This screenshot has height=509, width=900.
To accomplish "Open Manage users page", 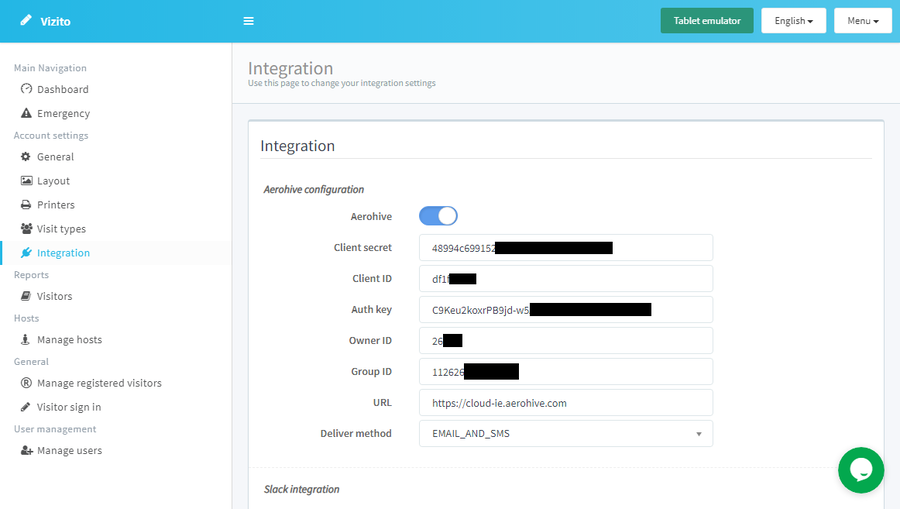I will pos(69,450).
